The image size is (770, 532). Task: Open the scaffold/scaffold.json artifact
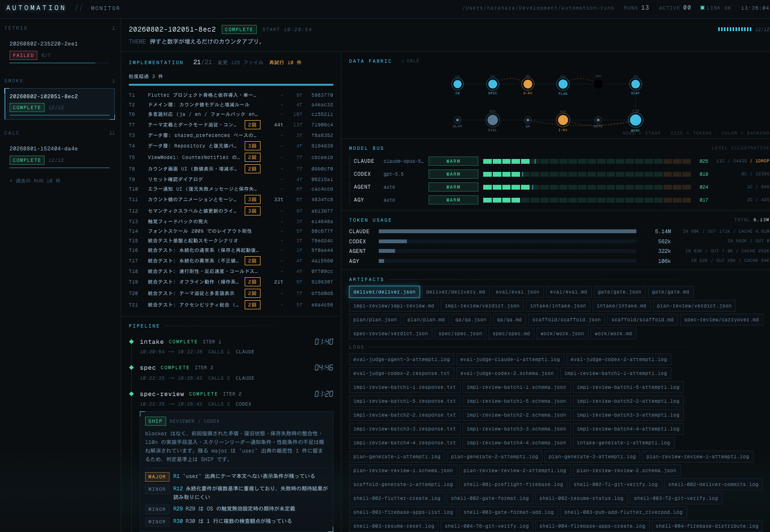click(566, 320)
